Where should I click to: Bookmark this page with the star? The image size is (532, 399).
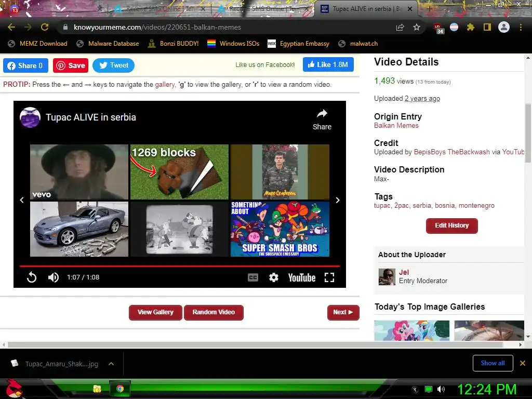[417, 27]
